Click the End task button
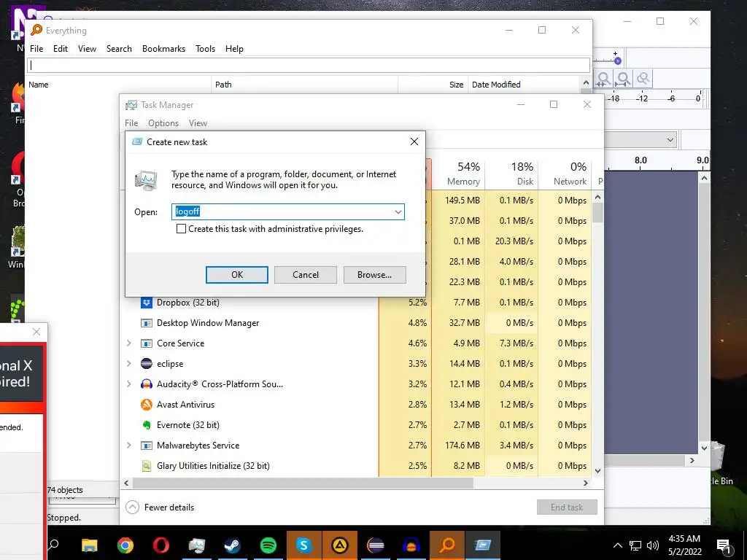The width and height of the screenshot is (747, 560). tap(567, 507)
